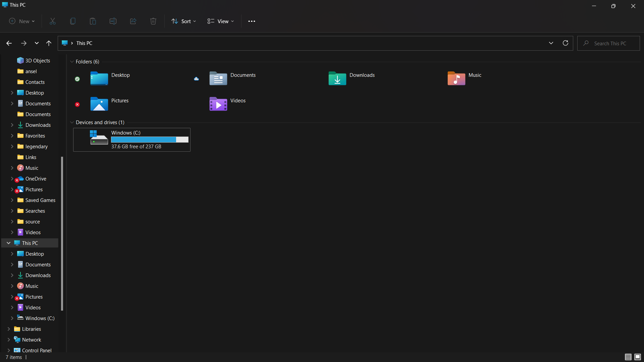
Task: Collapse the This PC tree node
Action: [x=9, y=243]
